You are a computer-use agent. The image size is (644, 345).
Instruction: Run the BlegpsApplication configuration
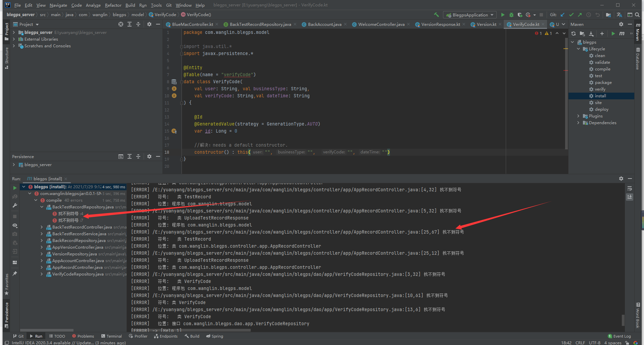point(502,15)
